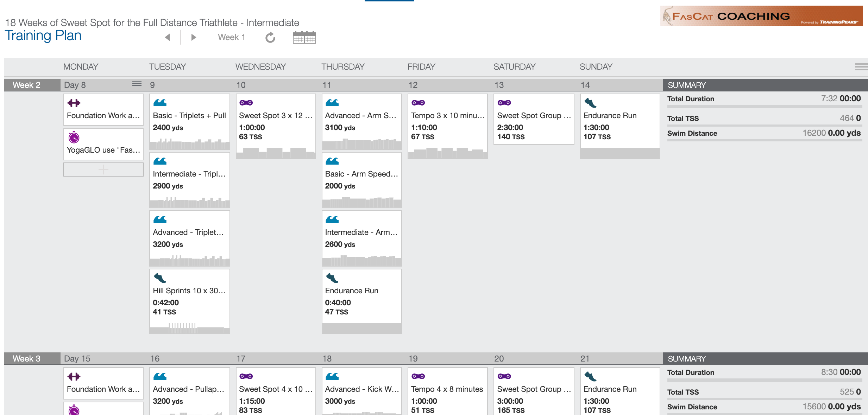This screenshot has width=868, height=415.
Task: Click the Week 2 Total Duration progress bar
Action: click(765, 107)
